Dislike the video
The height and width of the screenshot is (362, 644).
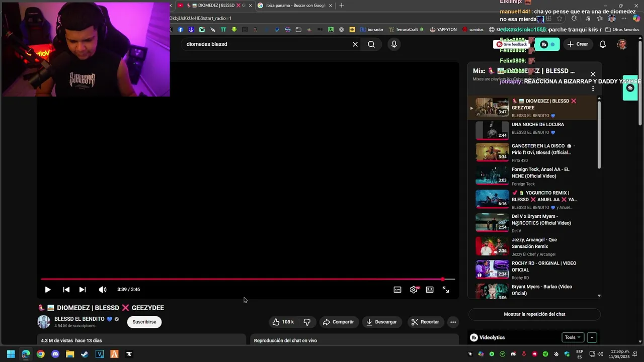point(307,322)
